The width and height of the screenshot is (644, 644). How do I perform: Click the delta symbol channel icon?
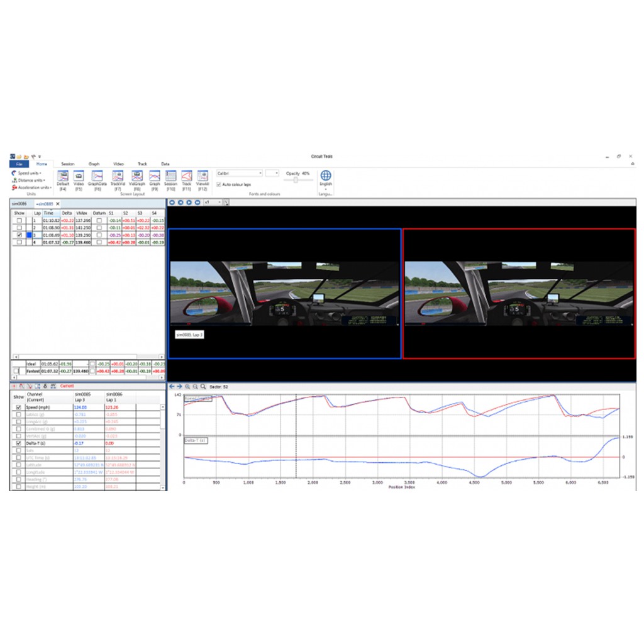click(45, 386)
